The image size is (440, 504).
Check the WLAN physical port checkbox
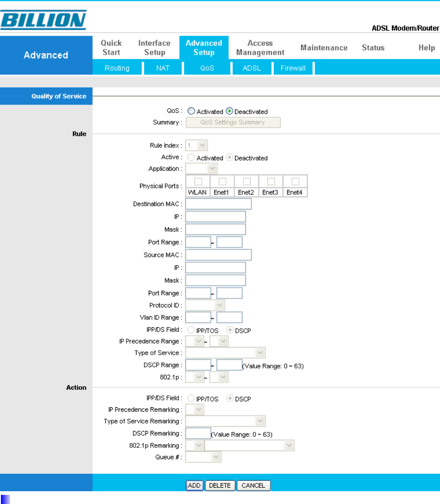[x=198, y=182]
